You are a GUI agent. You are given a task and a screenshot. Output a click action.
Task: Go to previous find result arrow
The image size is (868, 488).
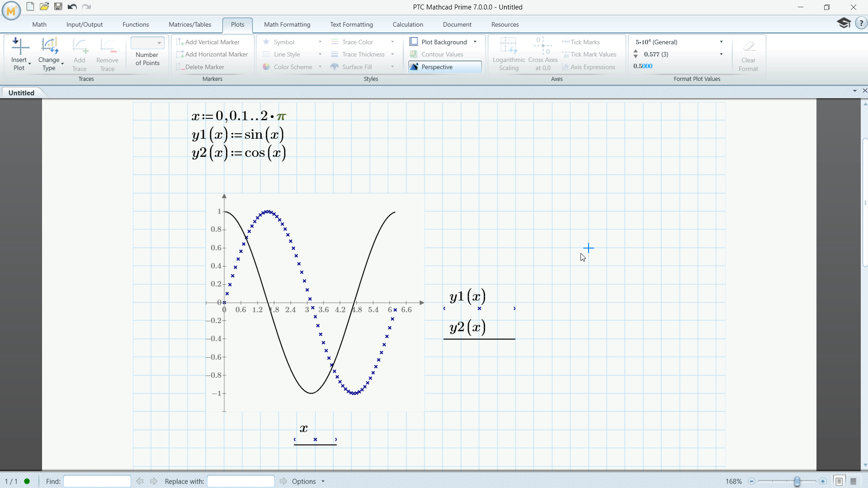coord(140,481)
